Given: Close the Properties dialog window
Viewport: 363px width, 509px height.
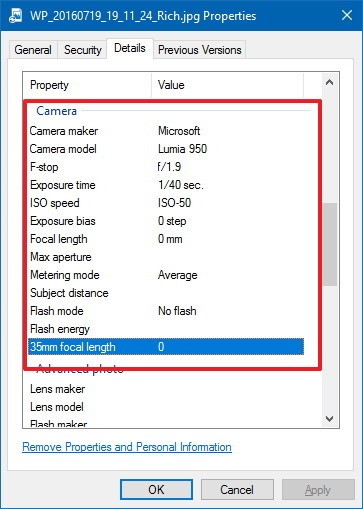Looking at the screenshot, I should [x=347, y=15].
